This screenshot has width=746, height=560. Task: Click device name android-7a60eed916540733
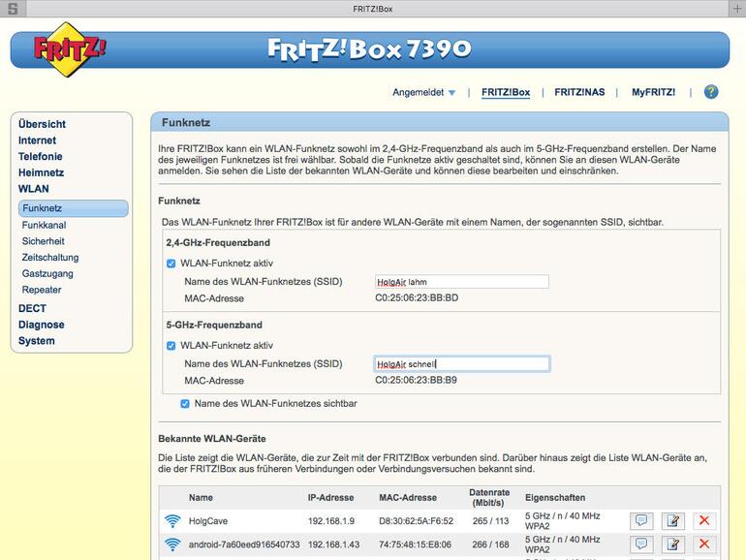pyautogui.click(x=244, y=544)
